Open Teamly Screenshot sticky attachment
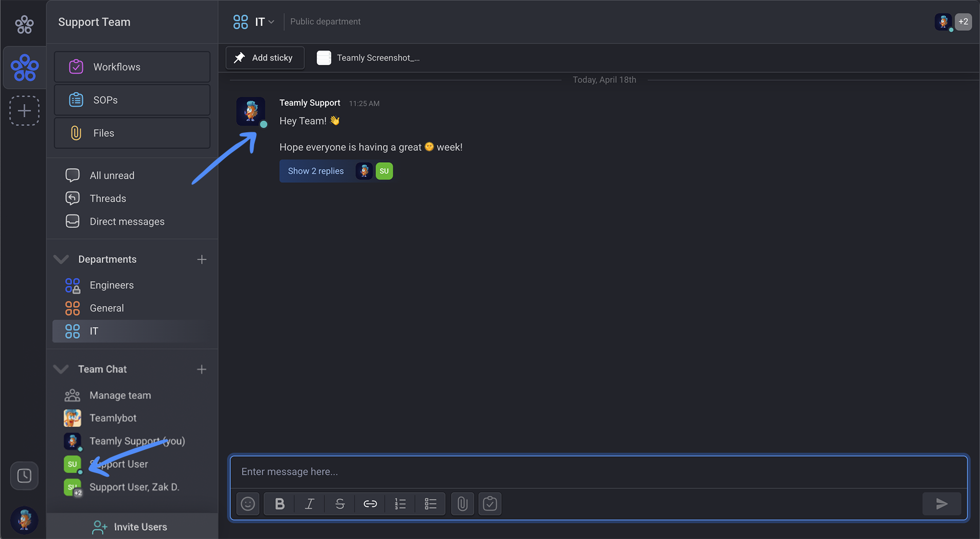The image size is (980, 539). 368,58
